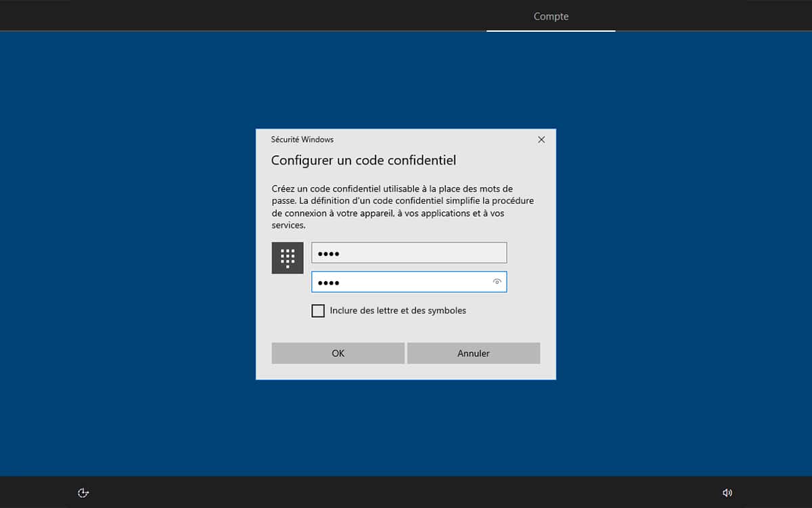Screen dimensions: 812x508
Task: Enable the letters and symbols checkbox
Action: (318, 311)
